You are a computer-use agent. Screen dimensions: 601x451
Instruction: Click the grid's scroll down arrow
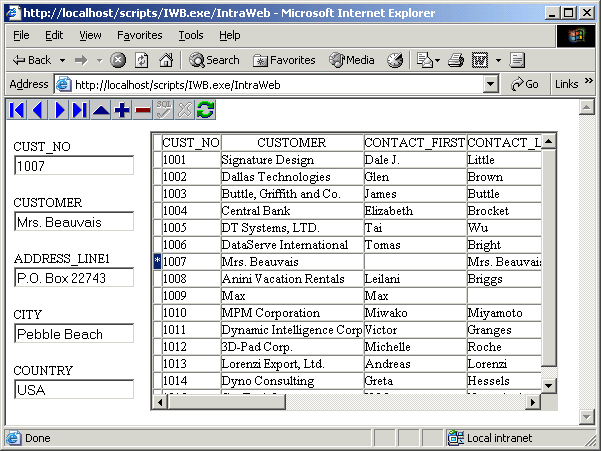[x=549, y=386]
